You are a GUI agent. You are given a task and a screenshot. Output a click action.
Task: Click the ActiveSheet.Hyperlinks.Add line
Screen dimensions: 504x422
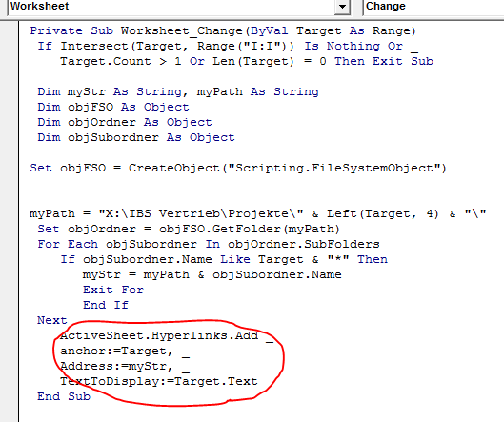[167, 336]
